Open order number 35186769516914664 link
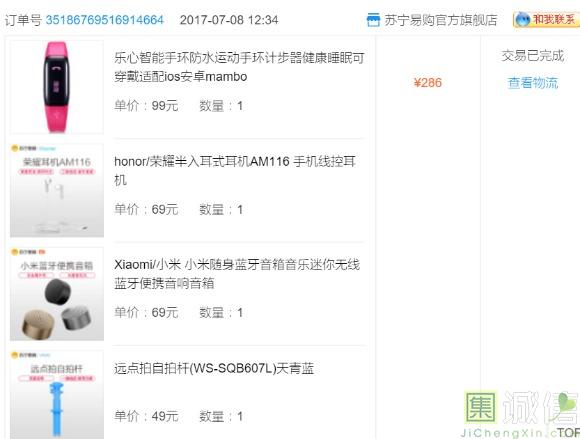The image size is (580, 439). click(x=104, y=20)
